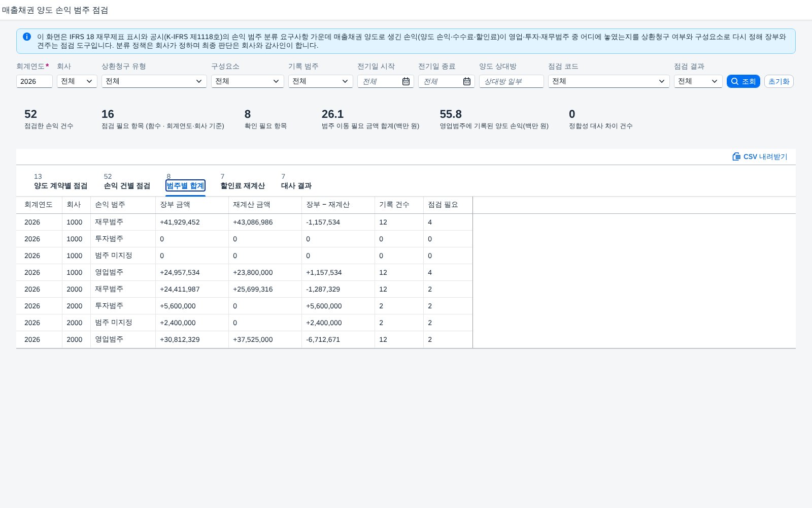Click the CSV 내려받기 download button
Viewport: 812px width, 508px height.
760,156
